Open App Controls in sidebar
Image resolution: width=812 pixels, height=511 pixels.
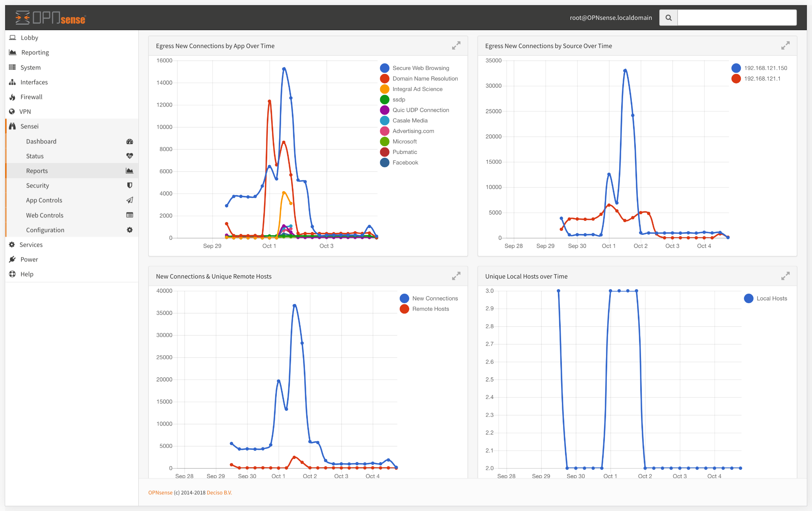coord(44,200)
